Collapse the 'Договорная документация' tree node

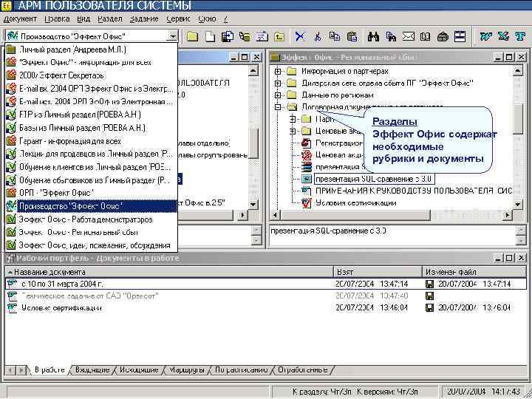[x=278, y=107]
